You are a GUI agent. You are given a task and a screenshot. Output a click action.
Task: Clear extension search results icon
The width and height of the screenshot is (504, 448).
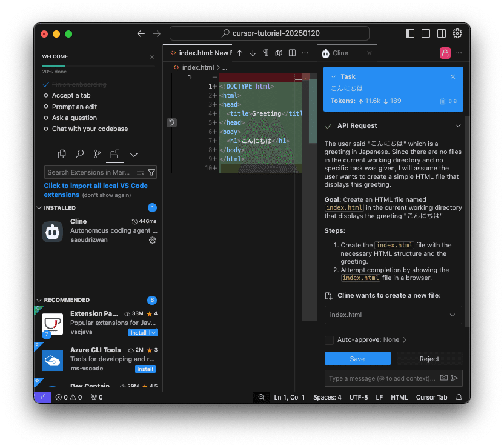pyautogui.click(x=141, y=173)
